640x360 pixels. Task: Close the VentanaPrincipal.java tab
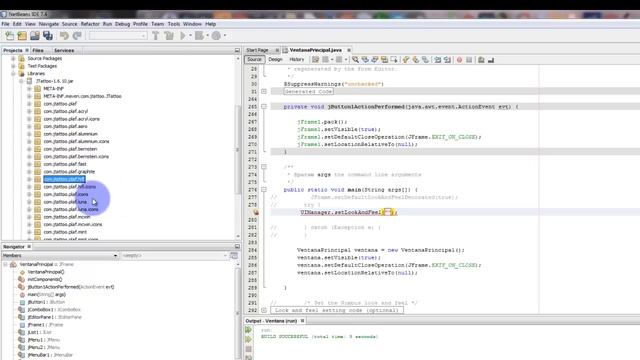(349, 50)
